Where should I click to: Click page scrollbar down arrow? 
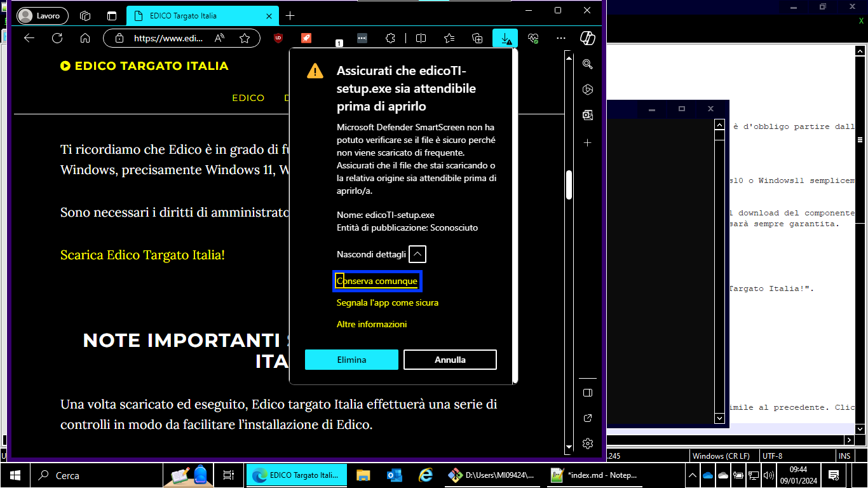coord(569,448)
